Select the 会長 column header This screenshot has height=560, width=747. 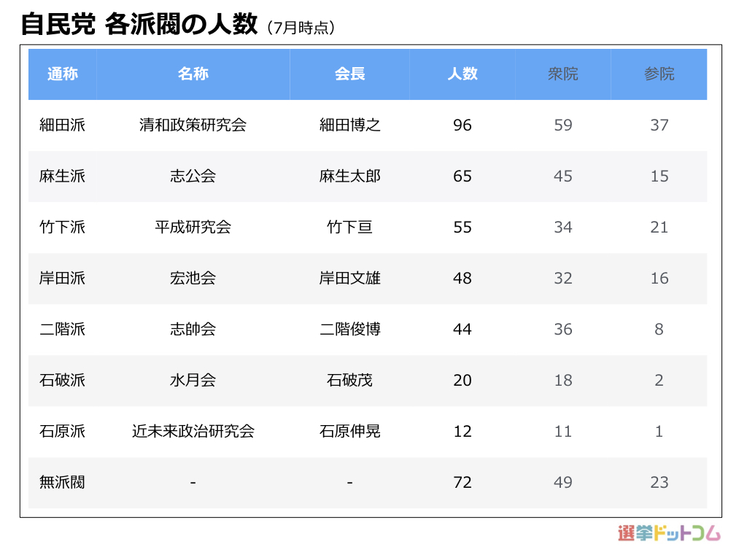(349, 74)
